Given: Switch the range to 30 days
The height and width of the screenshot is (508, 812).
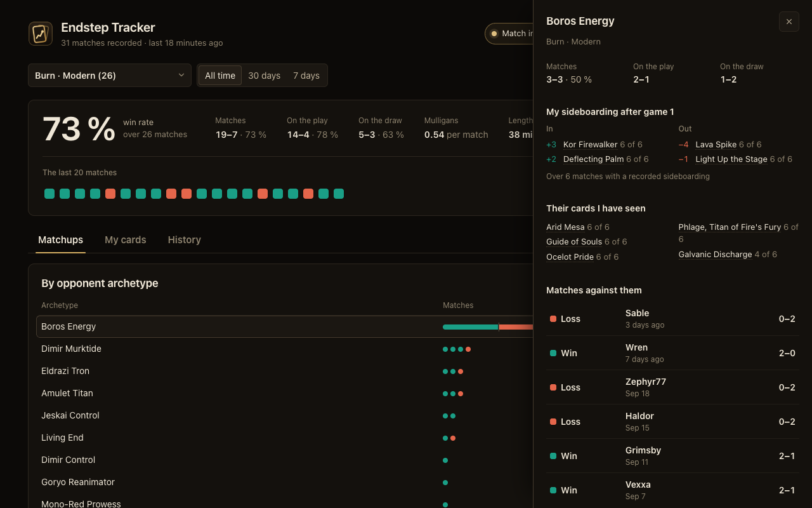Looking at the screenshot, I should point(264,76).
